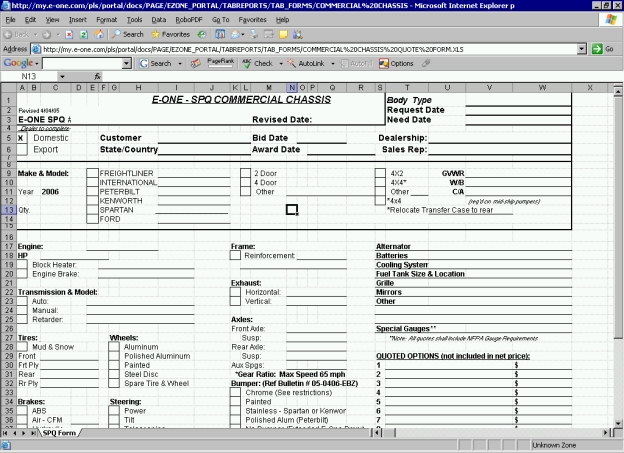Click the green Go button
This screenshot has width=624, height=453.
coord(603,49)
